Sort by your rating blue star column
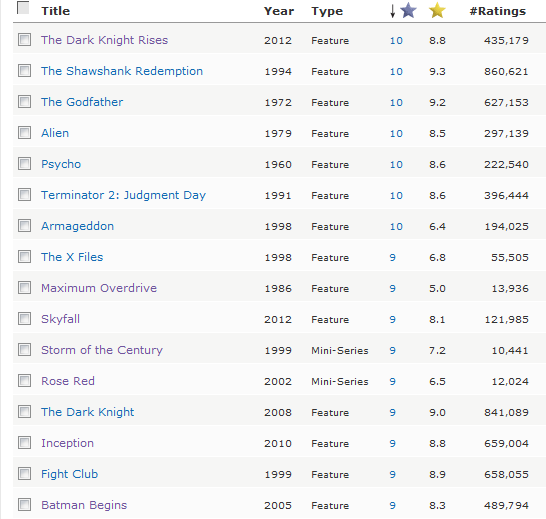This screenshot has height=519, width=546. [408, 10]
